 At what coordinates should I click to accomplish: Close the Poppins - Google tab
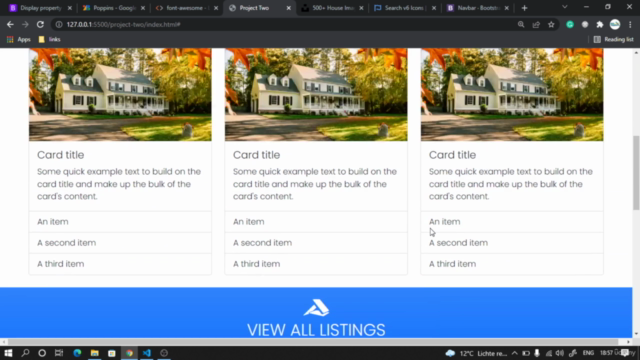tap(143, 8)
